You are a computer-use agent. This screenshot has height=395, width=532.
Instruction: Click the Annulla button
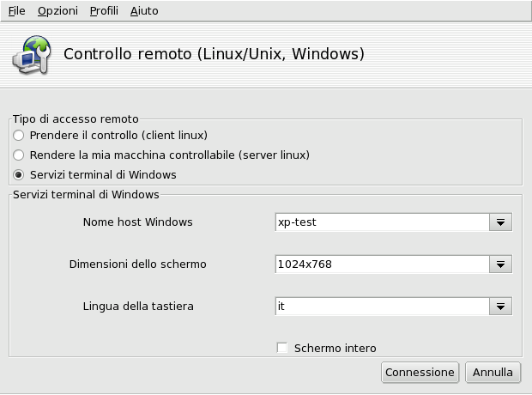[x=493, y=373]
